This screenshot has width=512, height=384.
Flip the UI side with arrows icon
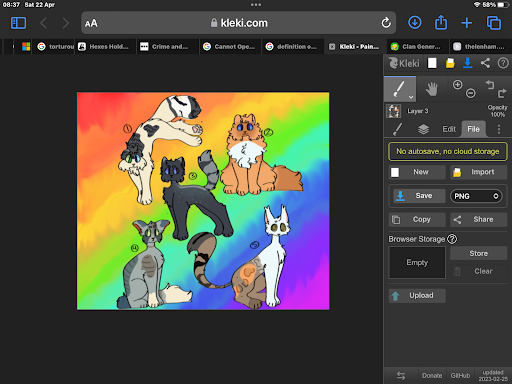401,376
